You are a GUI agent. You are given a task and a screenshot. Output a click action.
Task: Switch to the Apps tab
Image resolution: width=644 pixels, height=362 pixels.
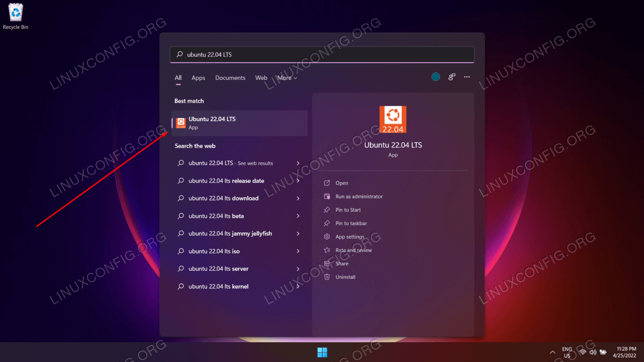point(199,78)
